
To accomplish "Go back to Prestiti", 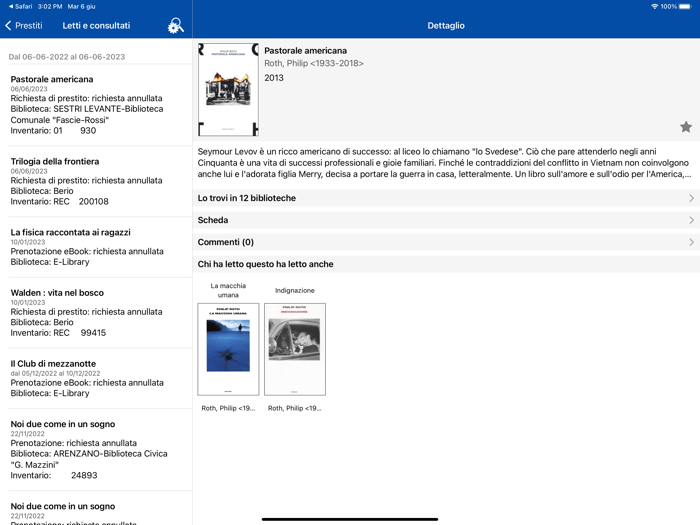I will click(x=24, y=25).
